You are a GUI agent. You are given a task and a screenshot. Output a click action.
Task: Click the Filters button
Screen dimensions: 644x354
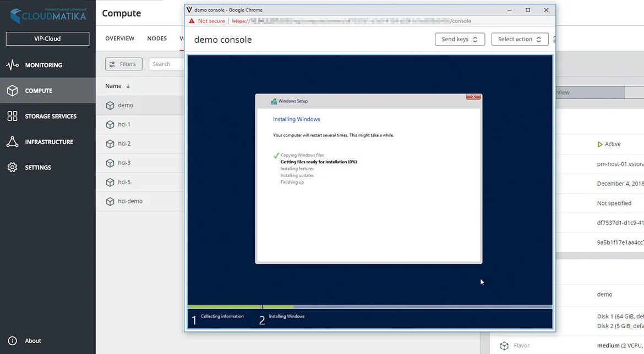(123, 64)
